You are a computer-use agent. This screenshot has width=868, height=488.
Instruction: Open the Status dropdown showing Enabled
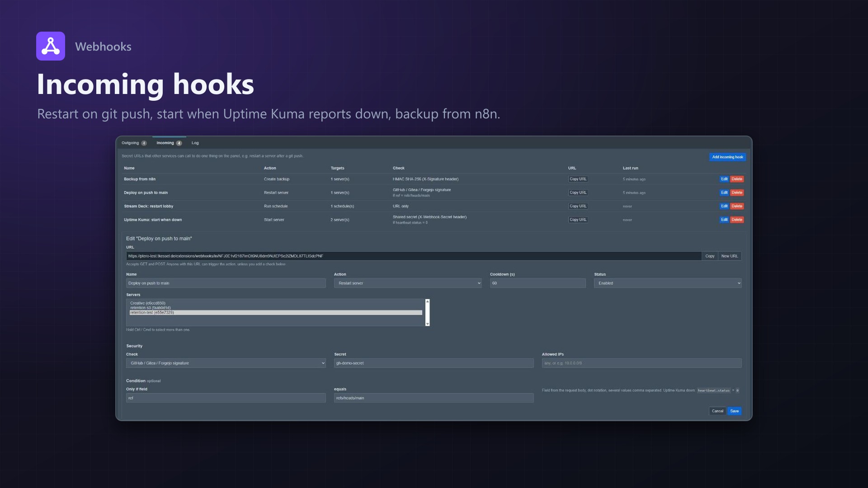point(668,283)
